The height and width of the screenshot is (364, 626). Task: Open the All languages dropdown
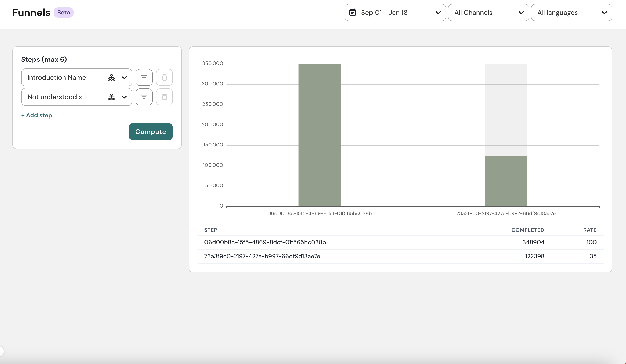click(x=571, y=13)
